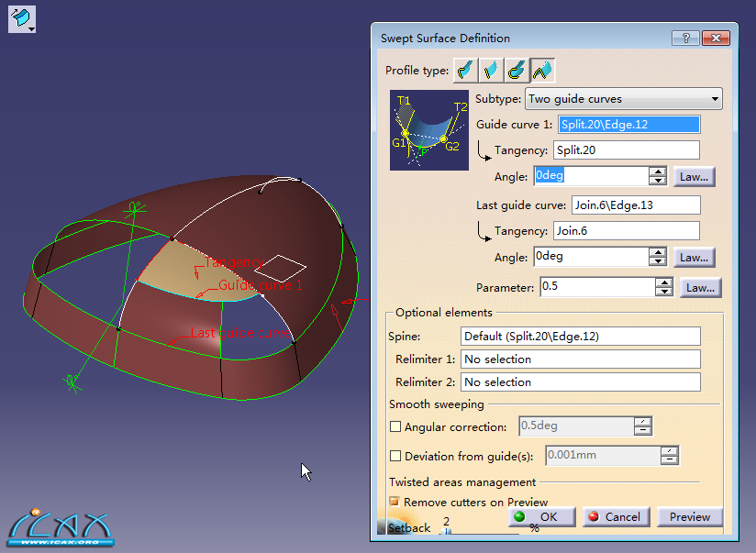
Task: Select the Line profile type icon
Action: click(x=491, y=70)
